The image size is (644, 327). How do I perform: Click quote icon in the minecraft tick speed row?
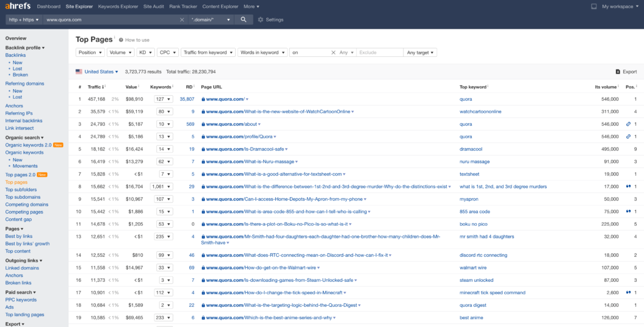628,293
